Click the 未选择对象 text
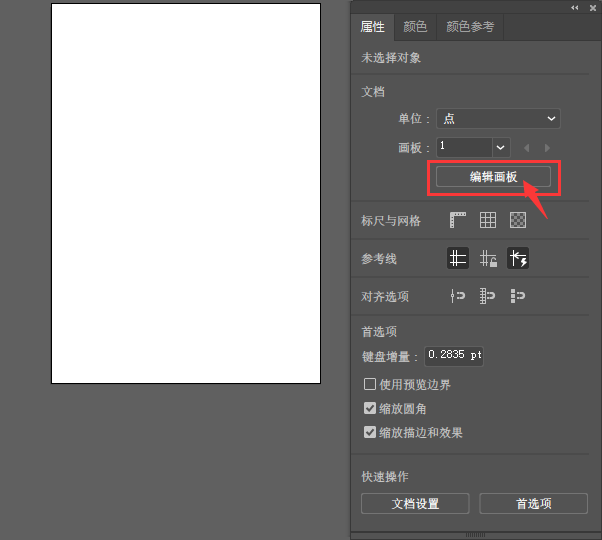 (391, 58)
